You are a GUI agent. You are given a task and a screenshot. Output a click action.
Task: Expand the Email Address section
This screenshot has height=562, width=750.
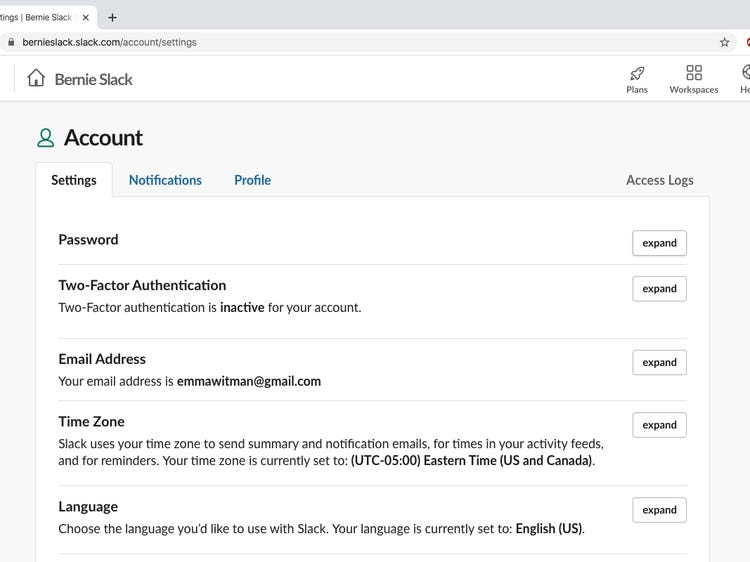659,363
